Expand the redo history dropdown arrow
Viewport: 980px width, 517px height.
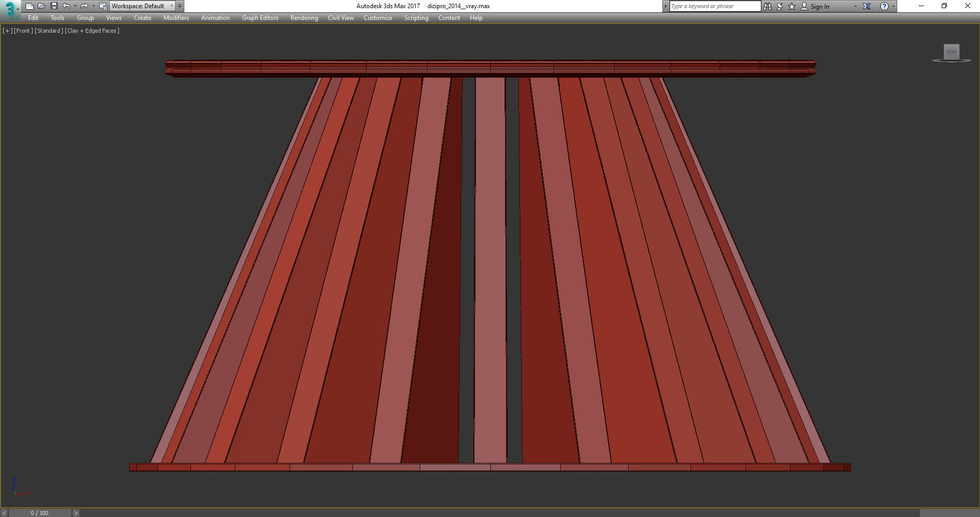click(x=93, y=6)
